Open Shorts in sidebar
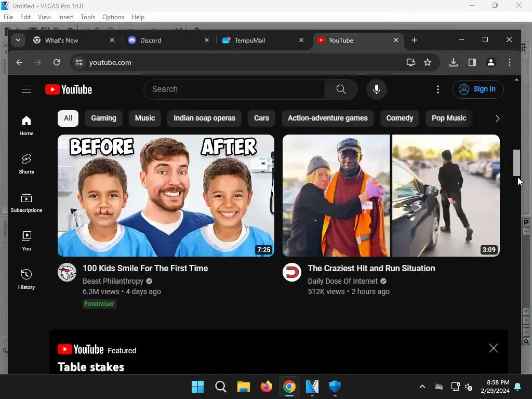 26,164
